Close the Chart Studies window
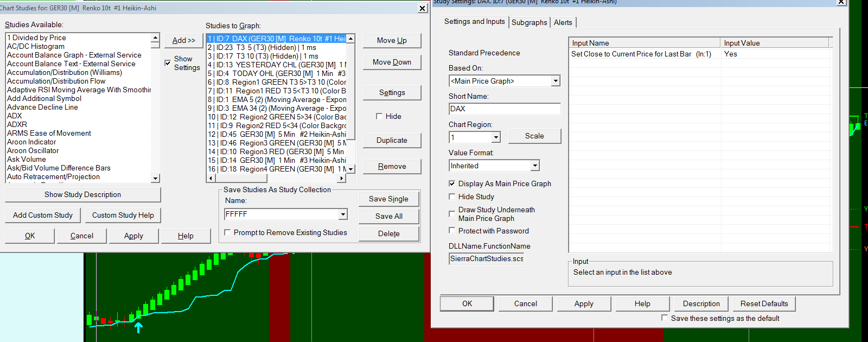This screenshot has width=868, height=342. (x=423, y=8)
